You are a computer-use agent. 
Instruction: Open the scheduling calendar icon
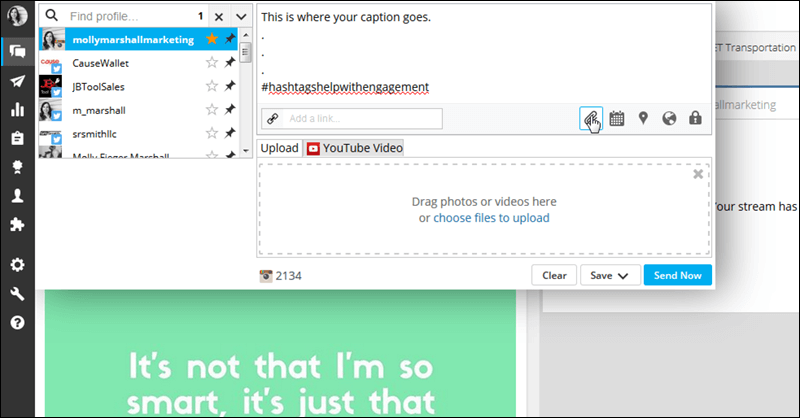[617, 118]
